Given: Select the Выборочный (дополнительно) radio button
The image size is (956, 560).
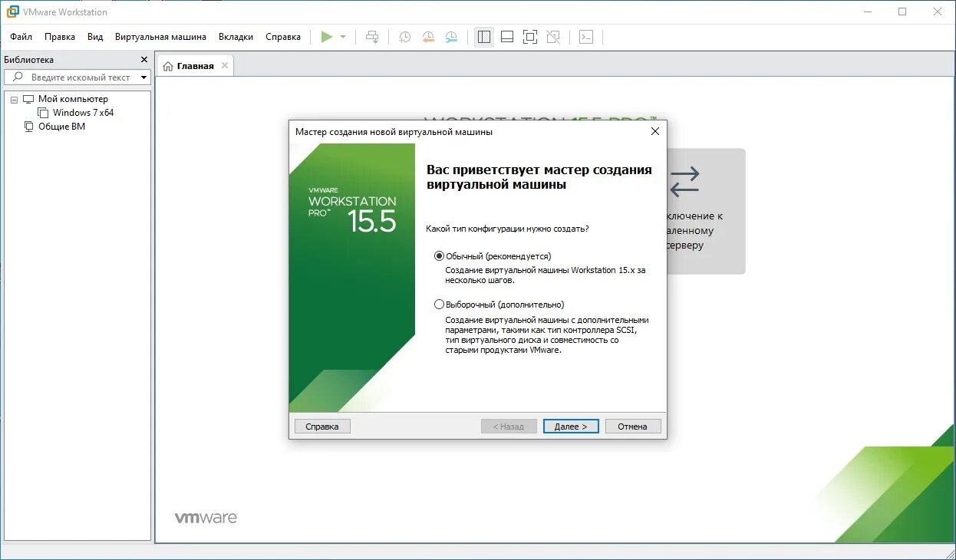Looking at the screenshot, I should click(x=439, y=305).
